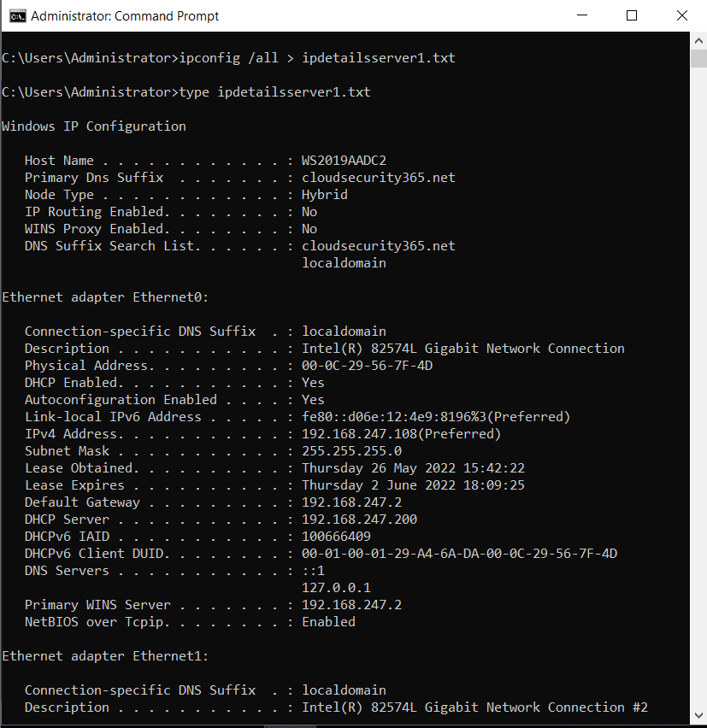Click the 'Windows IP Configuration' heading
Image resolution: width=707 pixels, height=728 pixels.
(x=94, y=126)
